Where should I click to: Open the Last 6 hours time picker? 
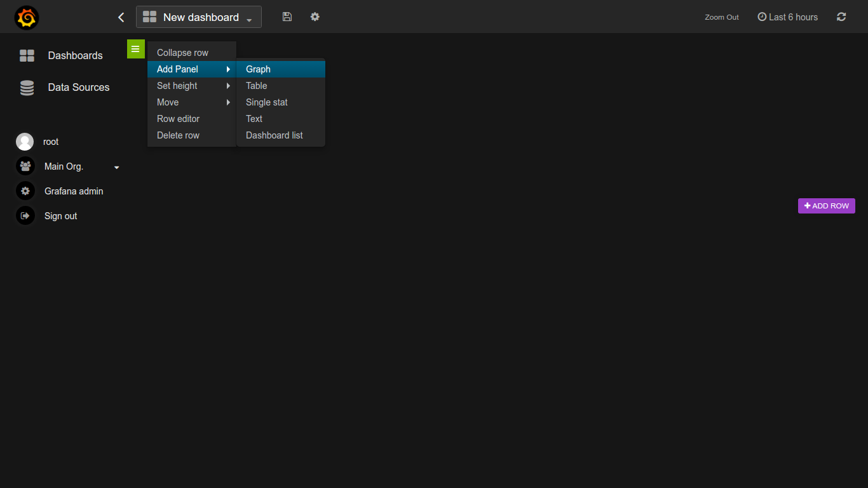point(788,17)
